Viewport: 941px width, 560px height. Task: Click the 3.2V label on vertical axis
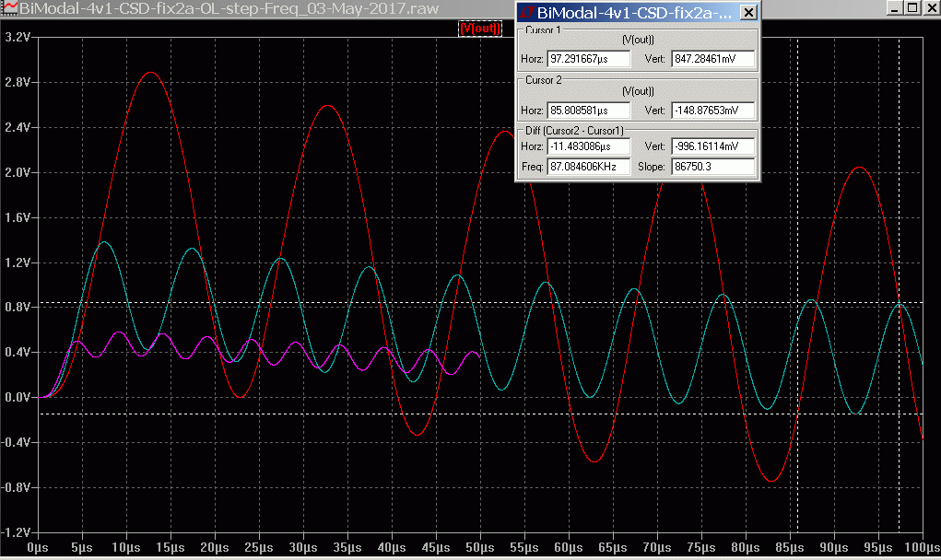coord(18,37)
